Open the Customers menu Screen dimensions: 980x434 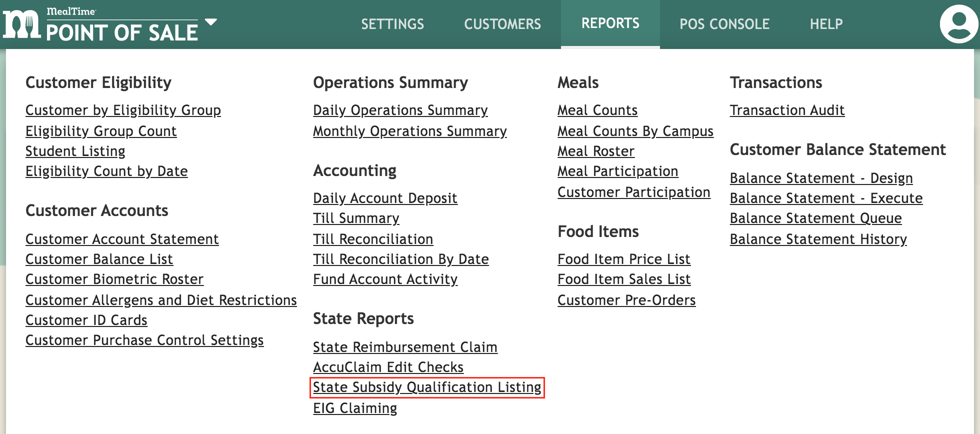(502, 24)
